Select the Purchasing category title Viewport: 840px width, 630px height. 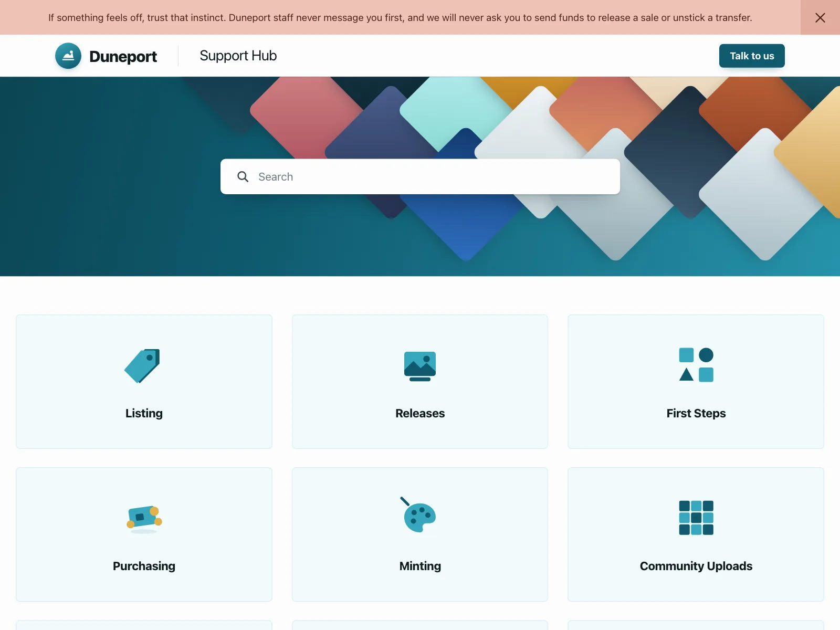click(x=144, y=566)
